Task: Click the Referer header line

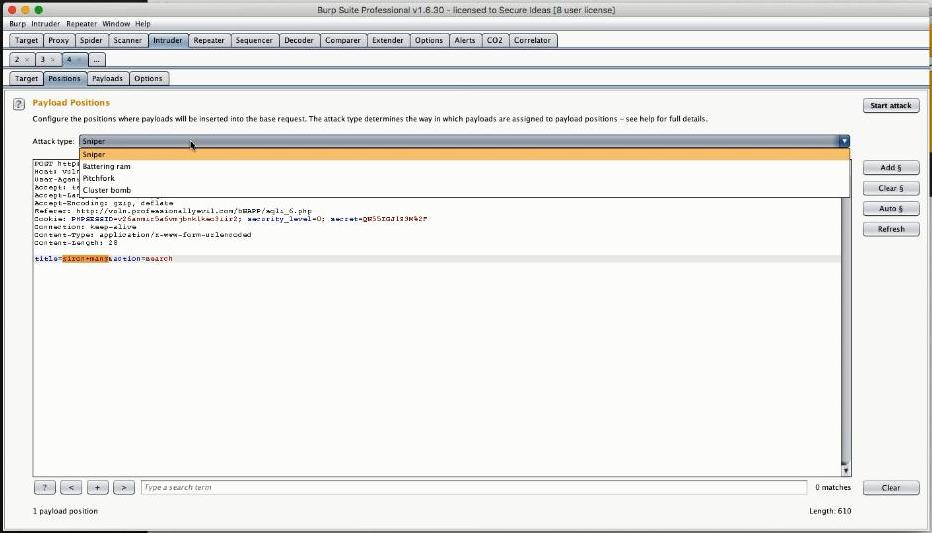Action: pos(173,211)
